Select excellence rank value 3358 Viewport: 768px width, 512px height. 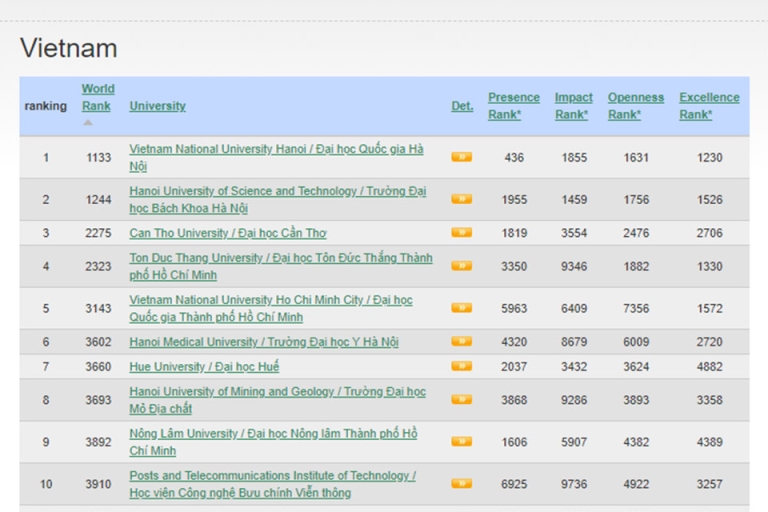coord(709,400)
